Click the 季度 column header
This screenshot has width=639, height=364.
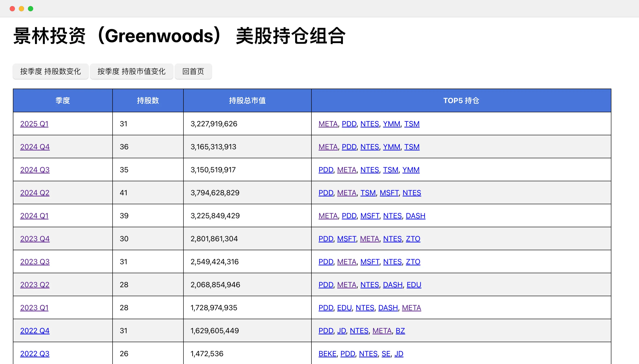(x=63, y=101)
